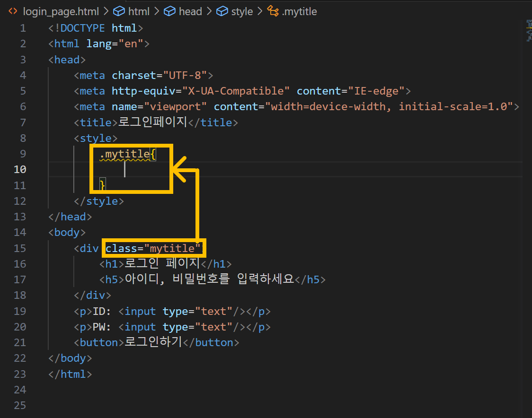Click the name="viewport" attribute
The width and height of the screenshot is (532, 418).
coord(159,106)
